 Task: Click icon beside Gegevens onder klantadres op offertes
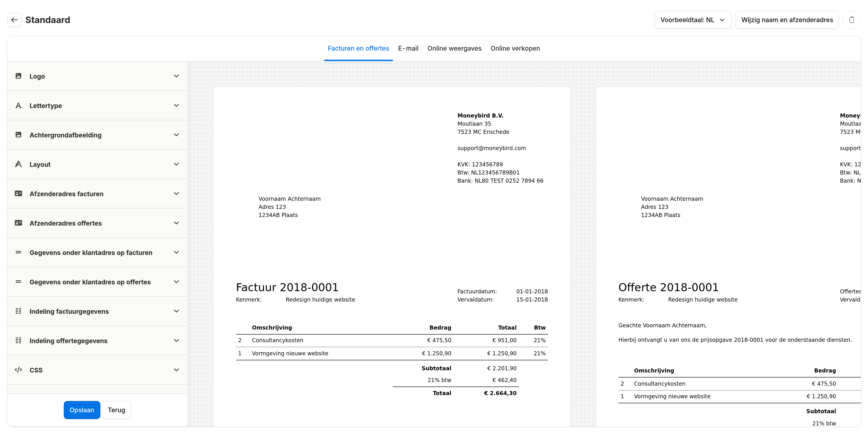(19, 282)
